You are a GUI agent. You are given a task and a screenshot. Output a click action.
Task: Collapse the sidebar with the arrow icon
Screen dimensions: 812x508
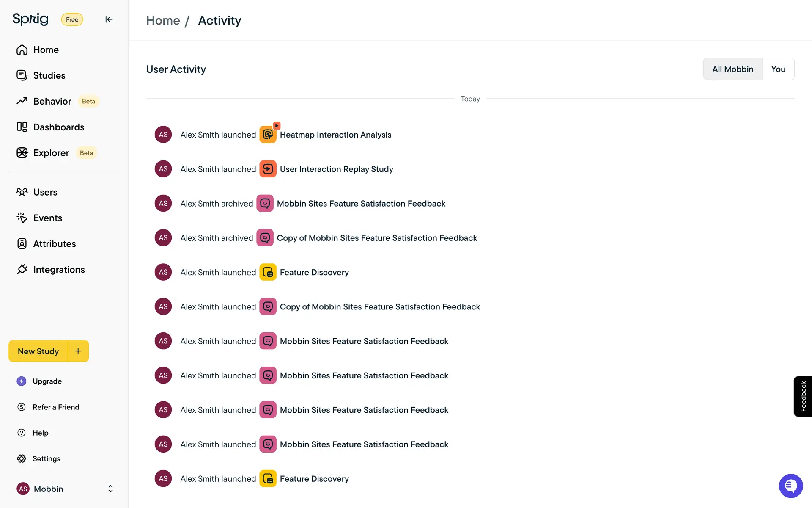(109, 19)
